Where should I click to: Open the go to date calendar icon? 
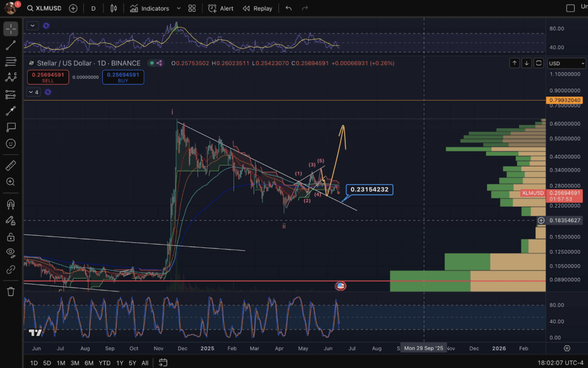click(x=163, y=362)
